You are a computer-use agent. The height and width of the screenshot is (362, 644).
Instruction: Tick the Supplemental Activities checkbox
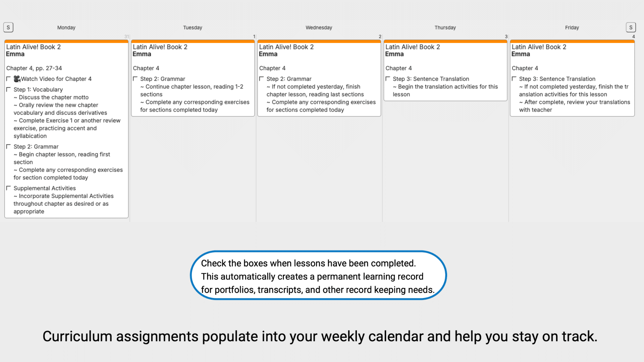tap(9, 188)
